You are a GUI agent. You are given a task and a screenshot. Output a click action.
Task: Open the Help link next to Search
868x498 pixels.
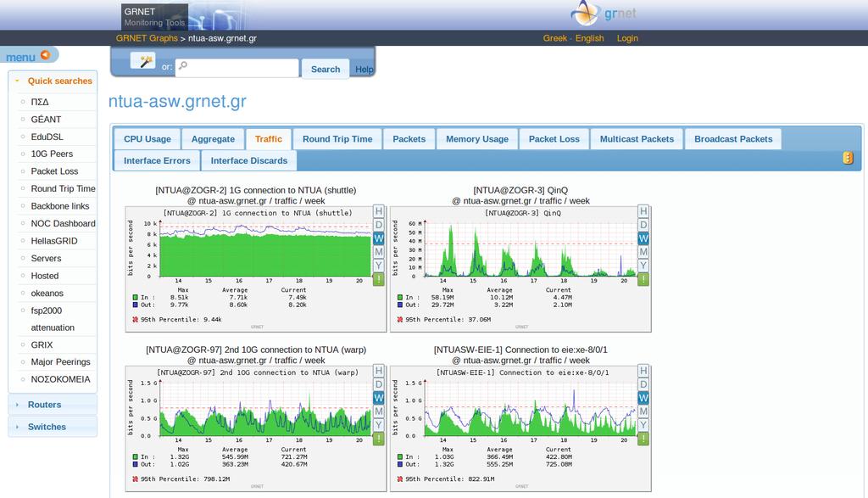click(364, 70)
